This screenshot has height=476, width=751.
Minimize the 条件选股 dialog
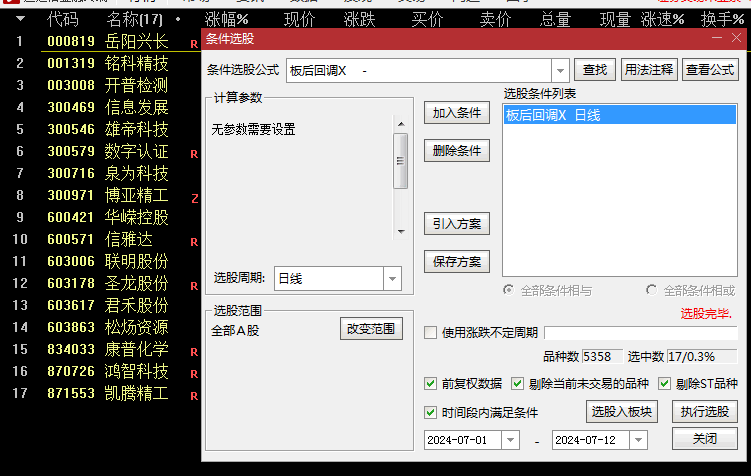click(717, 38)
